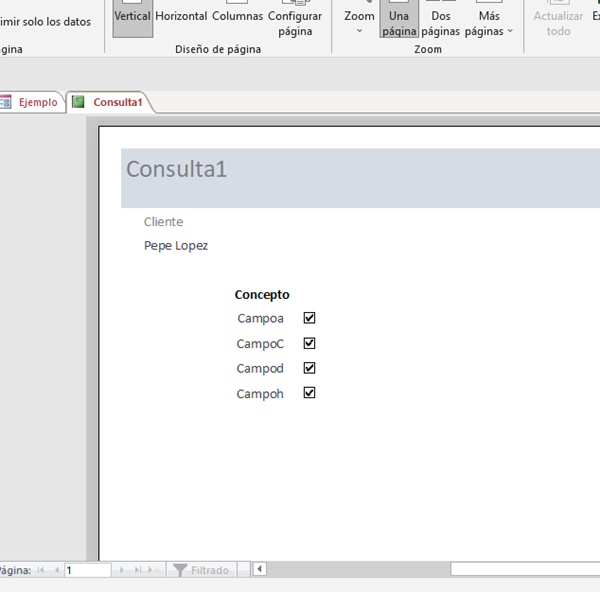Image resolution: width=600 pixels, height=592 pixels.
Task: Go to last page navigation button
Action: point(138,570)
